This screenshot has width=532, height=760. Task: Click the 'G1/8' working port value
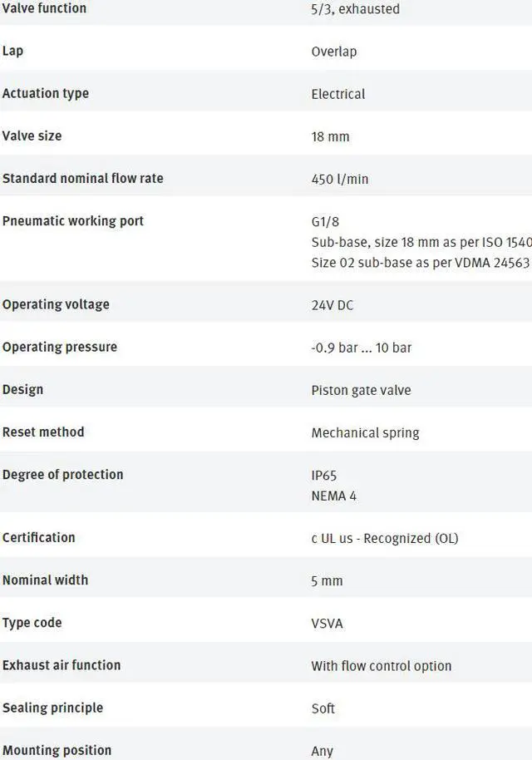click(325, 222)
